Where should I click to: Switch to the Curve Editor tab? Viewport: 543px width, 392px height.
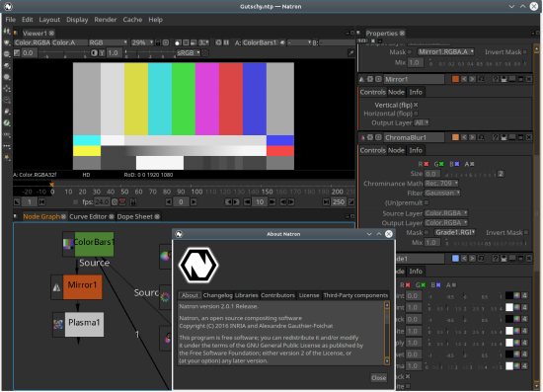coord(92,216)
